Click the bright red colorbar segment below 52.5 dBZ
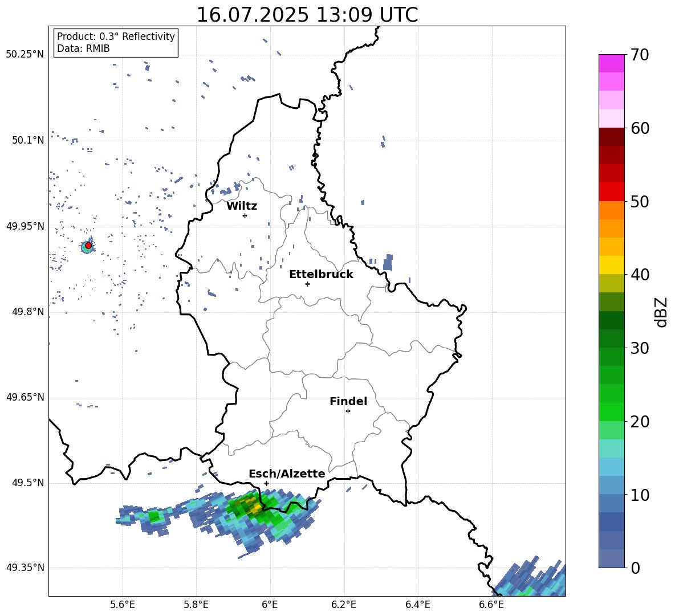 pos(611,192)
